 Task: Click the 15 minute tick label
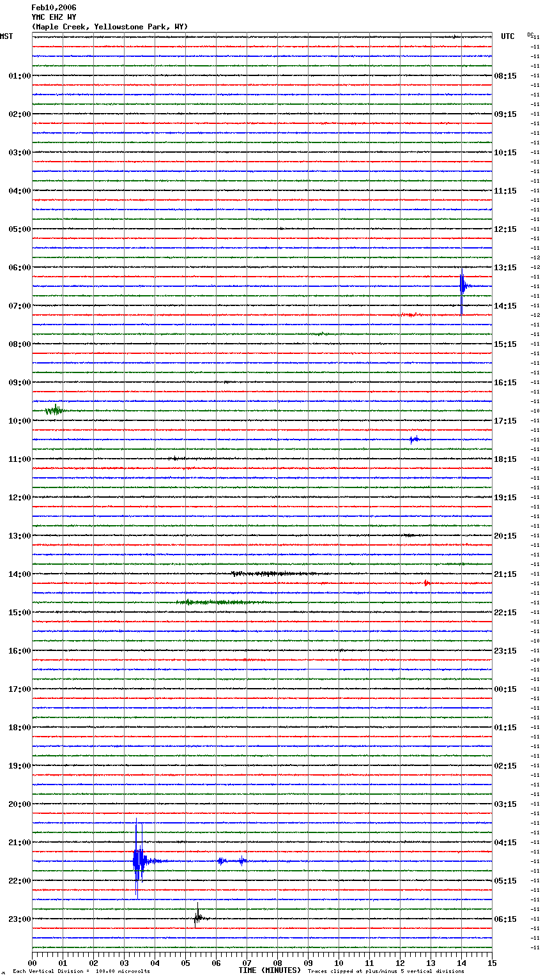pos(492,963)
